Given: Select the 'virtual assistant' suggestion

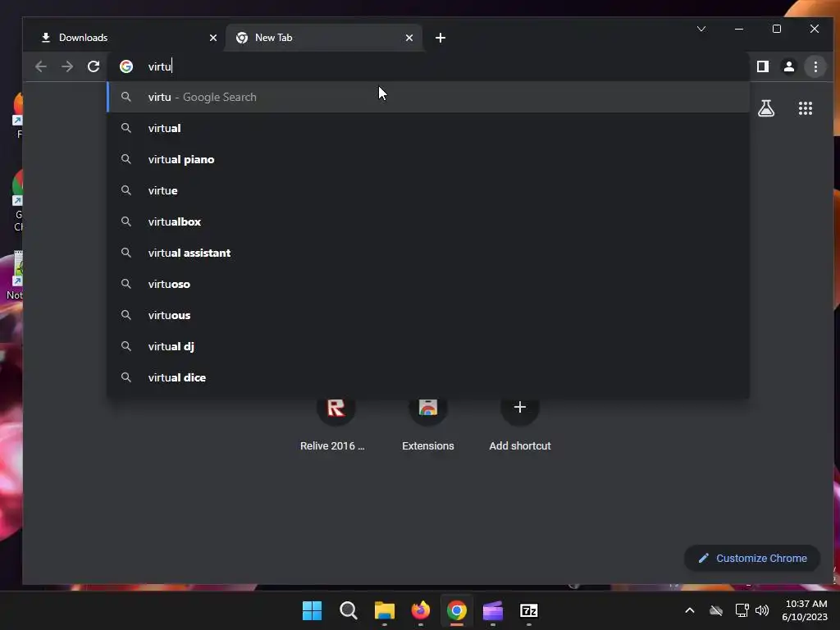Looking at the screenshot, I should pyautogui.click(x=428, y=253).
